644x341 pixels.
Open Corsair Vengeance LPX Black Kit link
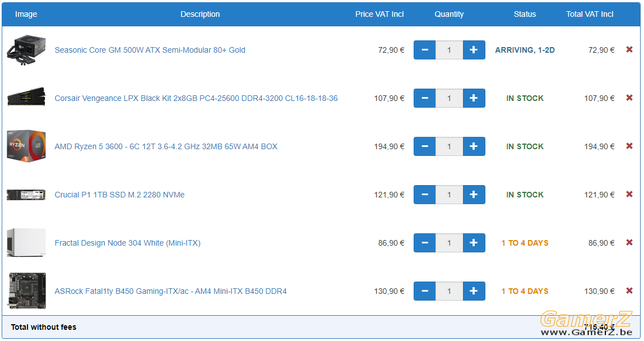click(196, 98)
